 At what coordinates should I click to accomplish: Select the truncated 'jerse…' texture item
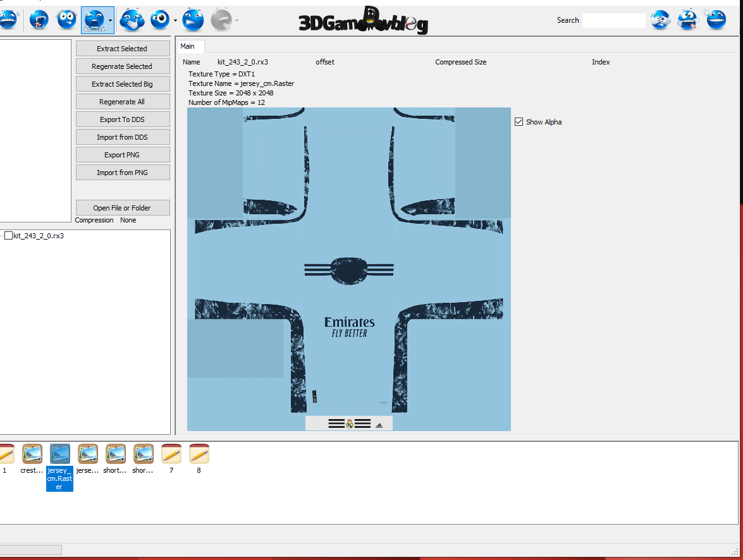(88, 458)
